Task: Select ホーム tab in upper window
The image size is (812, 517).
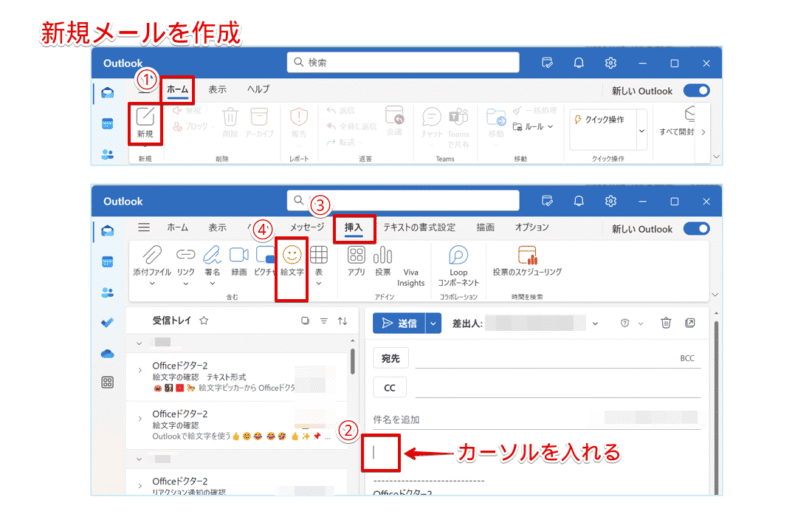Action: coord(178,89)
